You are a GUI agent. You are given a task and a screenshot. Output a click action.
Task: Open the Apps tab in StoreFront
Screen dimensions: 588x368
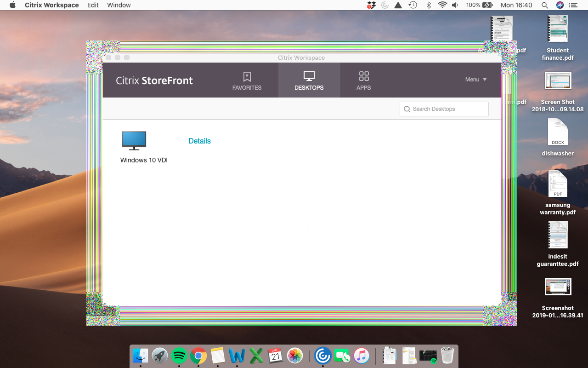pyautogui.click(x=364, y=80)
